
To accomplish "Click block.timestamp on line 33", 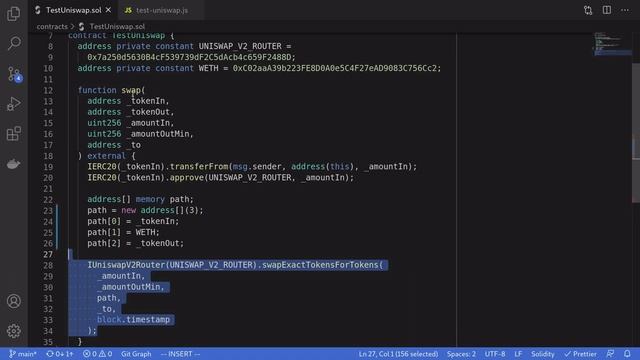I will click(x=133, y=320).
